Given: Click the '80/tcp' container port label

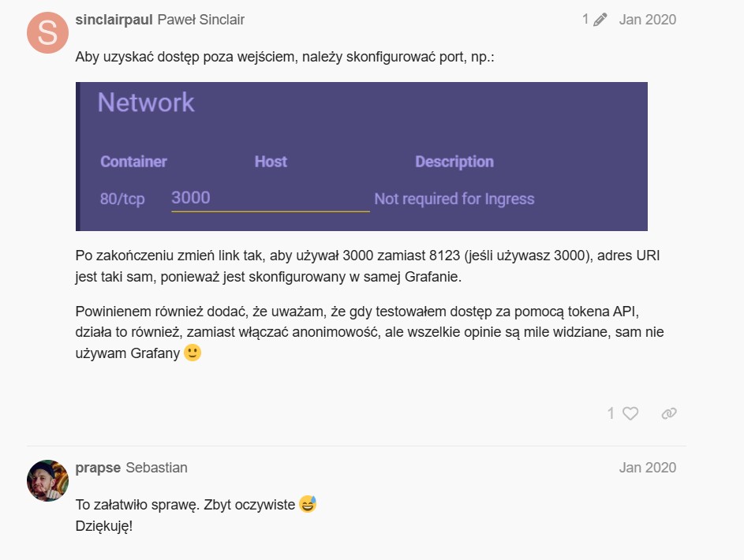Looking at the screenshot, I should pos(122,199).
